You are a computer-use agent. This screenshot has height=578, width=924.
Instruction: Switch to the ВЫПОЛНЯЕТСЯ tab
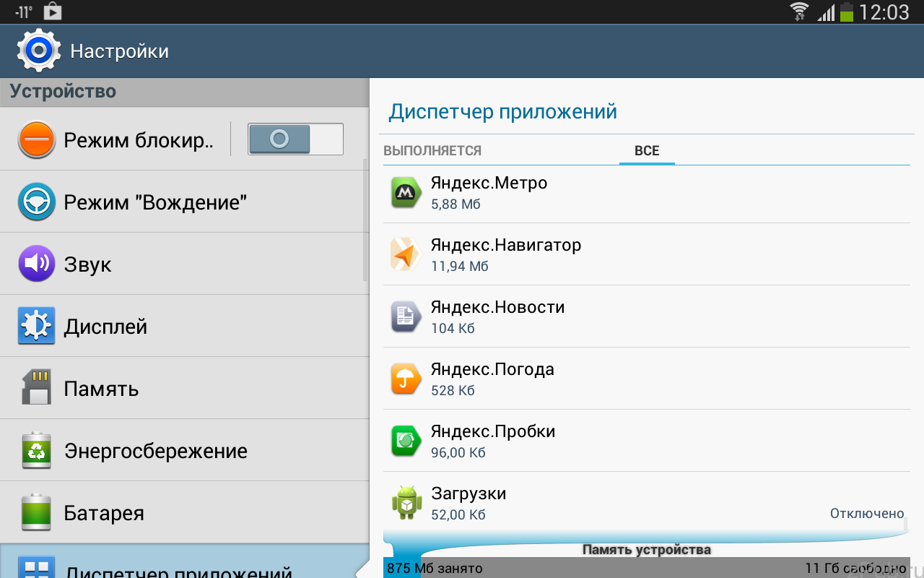coord(432,151)
